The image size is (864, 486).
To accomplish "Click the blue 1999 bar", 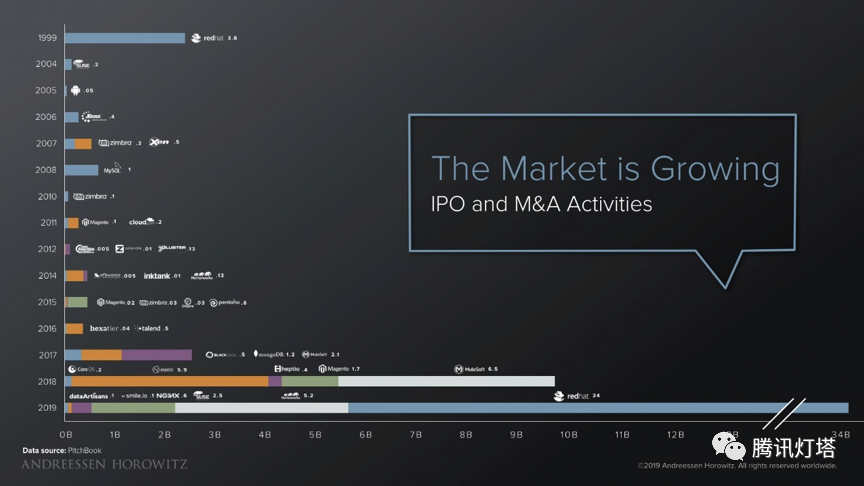I will [x=125, y=38].
